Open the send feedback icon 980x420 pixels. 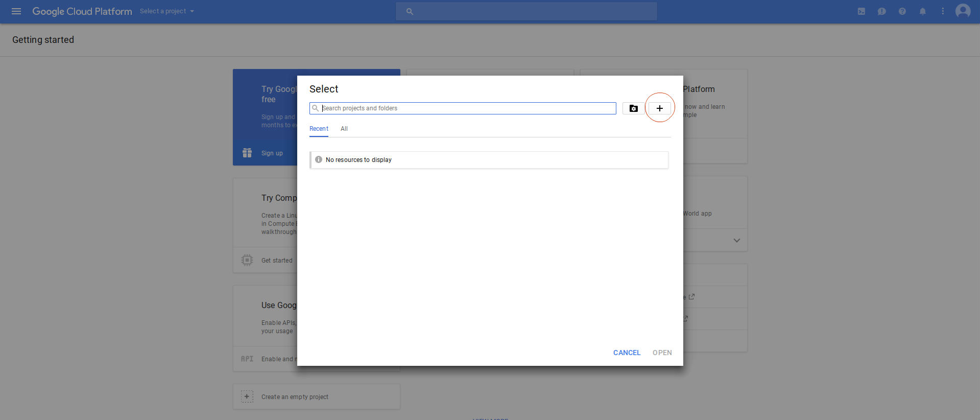pos(882,11)
